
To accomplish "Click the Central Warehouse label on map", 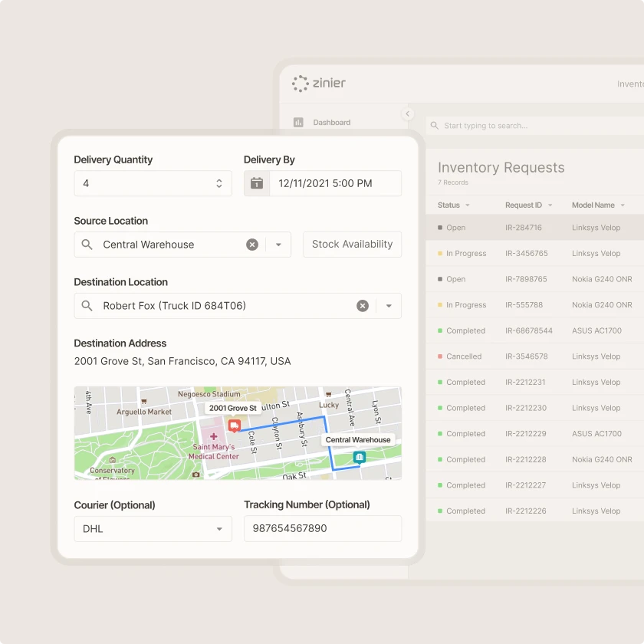I will pyautogui.click(x=358, y=440).
